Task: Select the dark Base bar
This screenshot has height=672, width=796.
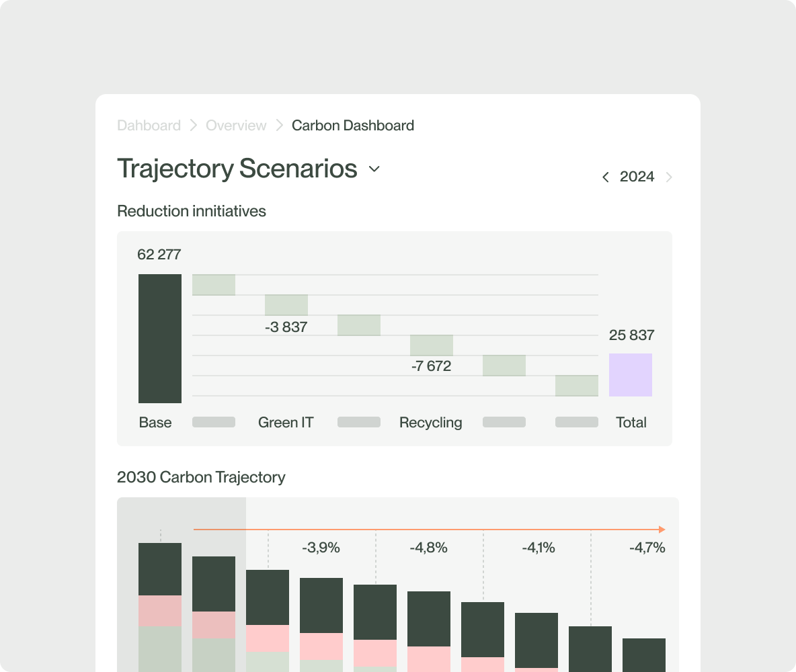Action: [x=160, y=338]
